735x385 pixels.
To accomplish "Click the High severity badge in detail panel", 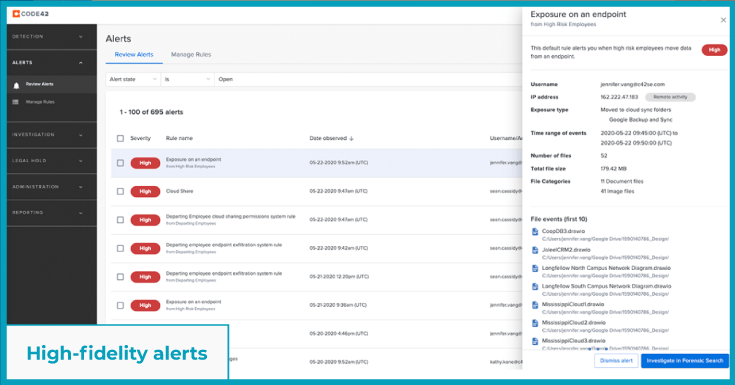I will pos(714,50).
